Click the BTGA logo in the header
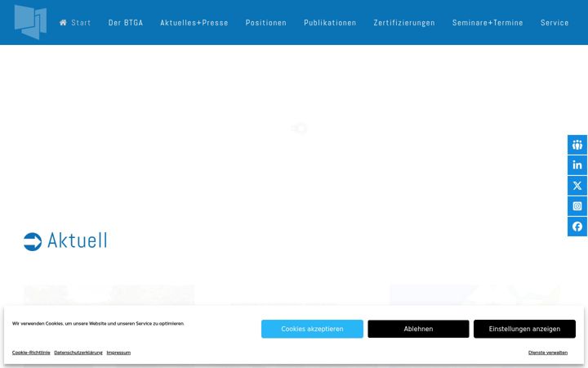This screenshot has width=588, height=368. pos(30,22)
